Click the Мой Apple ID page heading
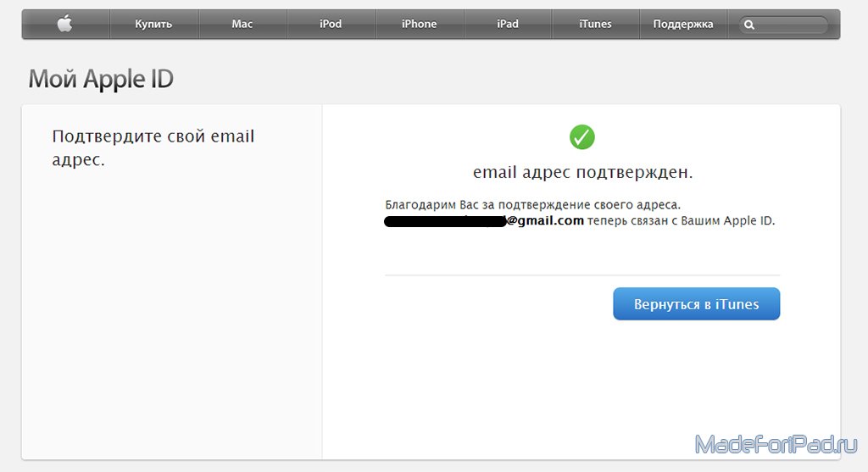Viewport: 868px width, 472px height. pos(101,80)
